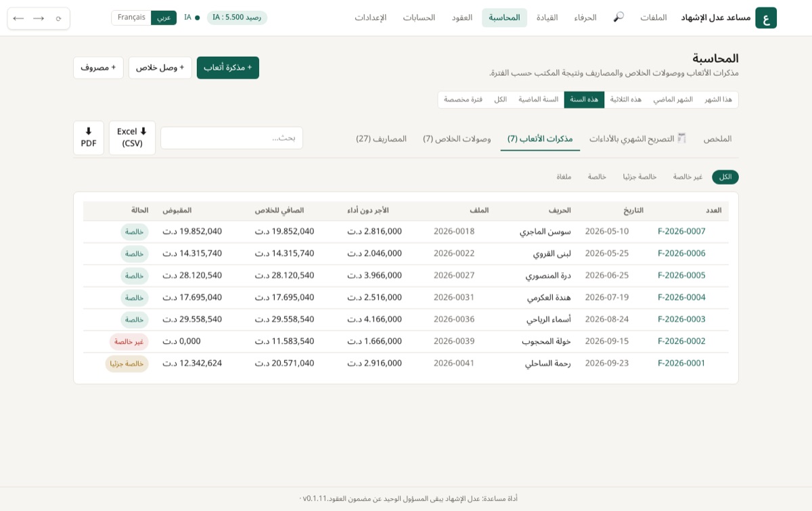Click file number 2026-0041
This screenshot has width=812, height=511.
(x=454, y=363)
